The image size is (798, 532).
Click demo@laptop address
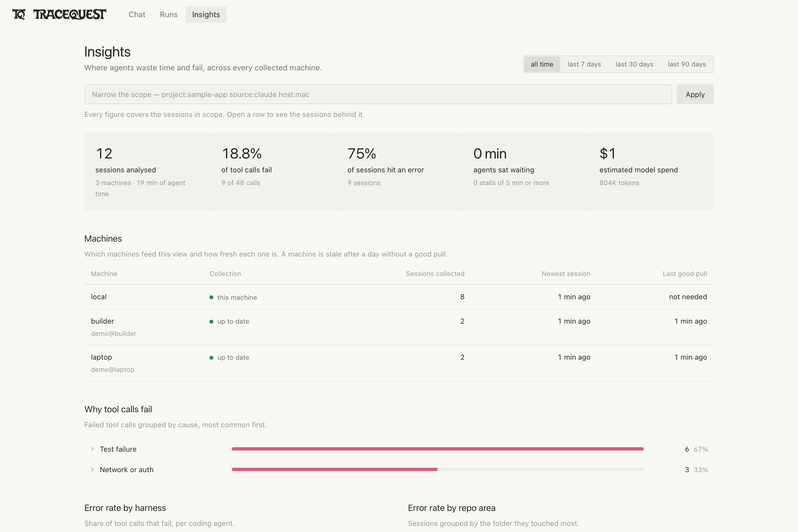tap(112, 369)
